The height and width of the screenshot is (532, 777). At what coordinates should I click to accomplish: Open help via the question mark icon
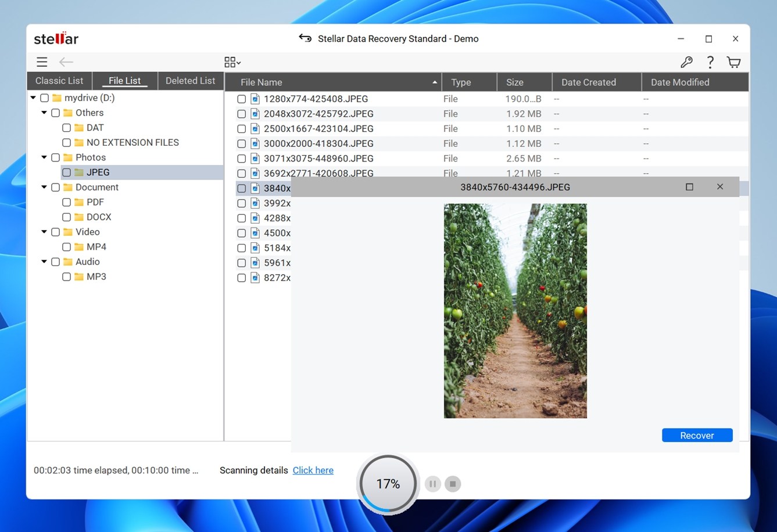tap(710, 62)
